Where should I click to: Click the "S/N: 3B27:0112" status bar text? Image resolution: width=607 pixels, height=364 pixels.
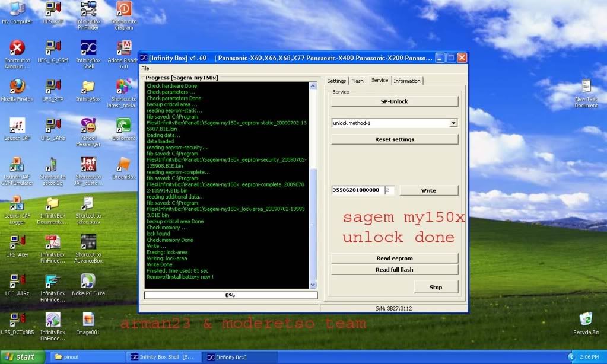[393, 309]
